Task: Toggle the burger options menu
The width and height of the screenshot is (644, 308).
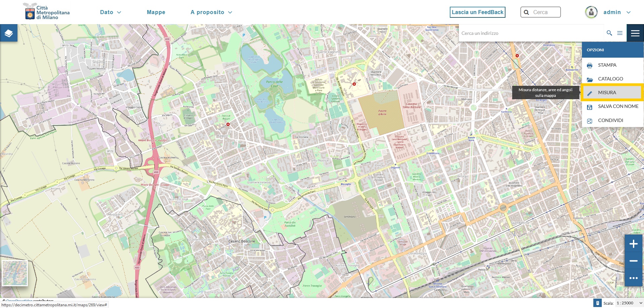Action: (635, 33)
